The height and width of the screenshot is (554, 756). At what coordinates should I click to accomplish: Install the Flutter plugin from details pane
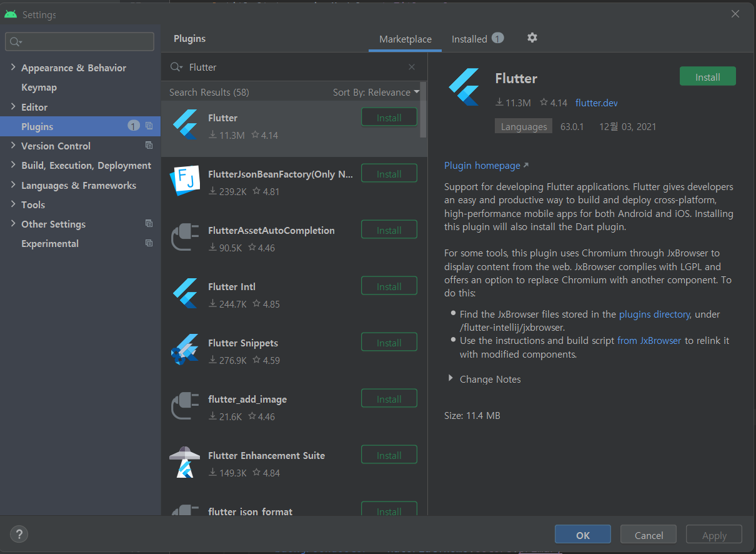click(x=708, y=76)
